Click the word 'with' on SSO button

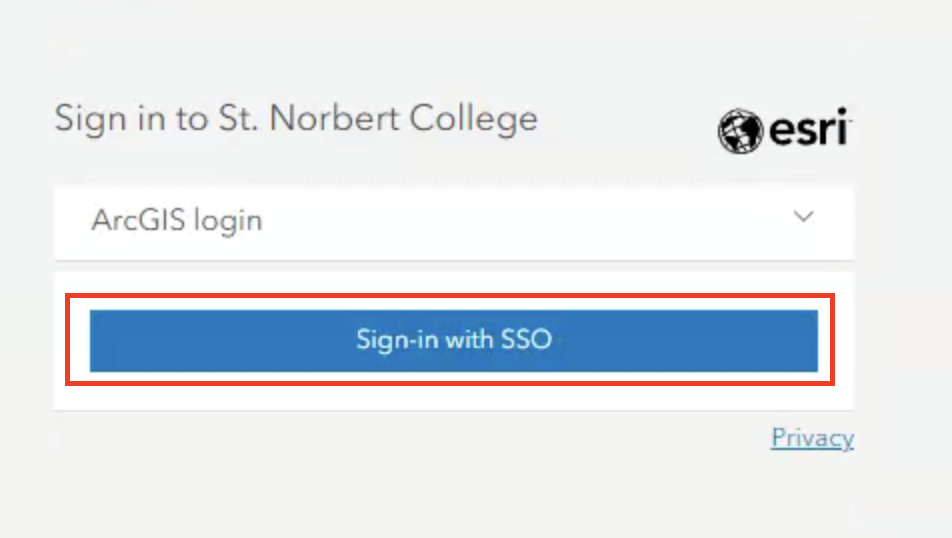pos(469,339)
